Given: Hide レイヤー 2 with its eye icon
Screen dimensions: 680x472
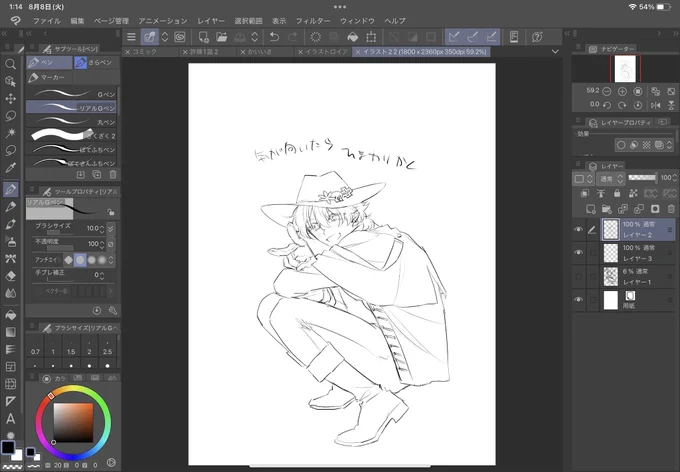Looking at the screenshot, I should coord(578,229).
